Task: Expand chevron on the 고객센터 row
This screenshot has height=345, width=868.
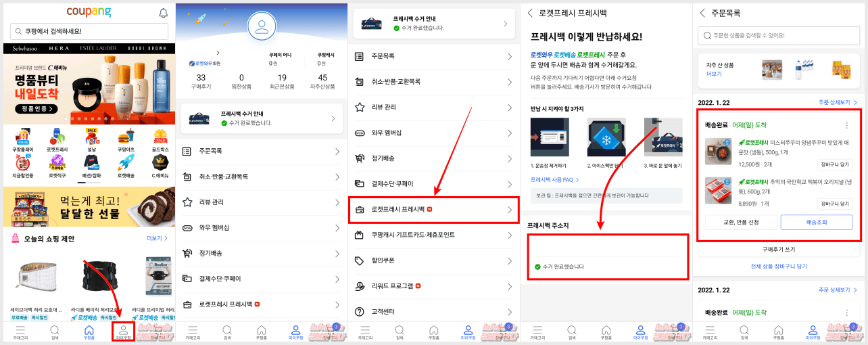Action: click(x=510, y=312)
